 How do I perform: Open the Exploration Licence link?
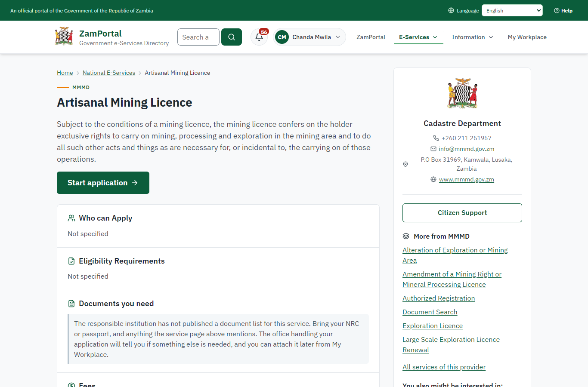click(x=433, y=326)
